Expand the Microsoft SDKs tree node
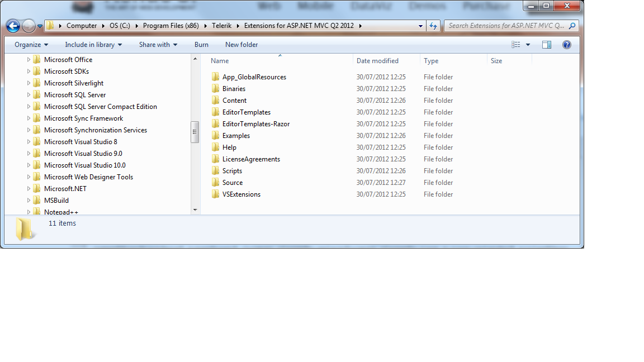 click(29, 72)
